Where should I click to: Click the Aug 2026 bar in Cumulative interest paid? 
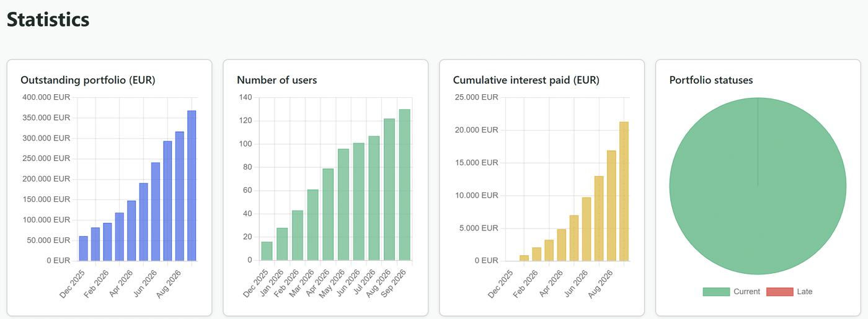[x=611, y=206]
